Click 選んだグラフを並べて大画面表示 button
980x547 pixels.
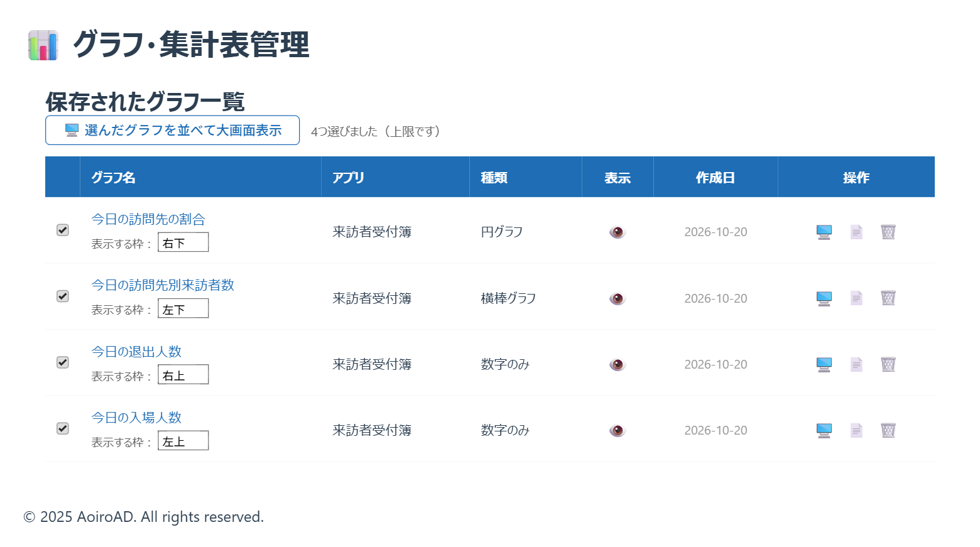(x=172, y=130)
